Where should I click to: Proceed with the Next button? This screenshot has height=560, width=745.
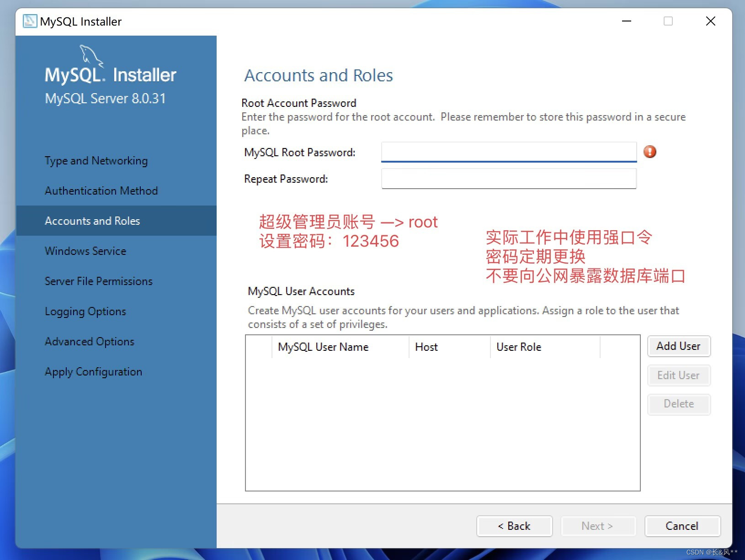[x=598, y=526]
